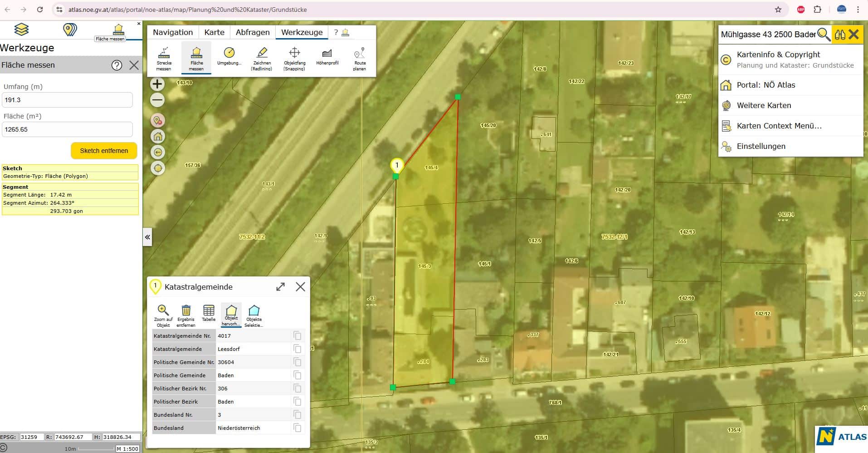Click the Sketch entfernen button

104,151
